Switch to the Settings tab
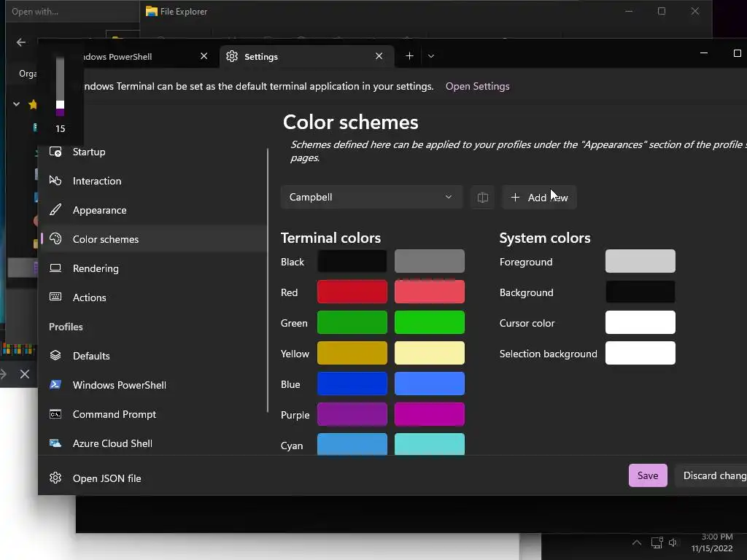Viewport: 747px width, 560px height. coord(307,57)
